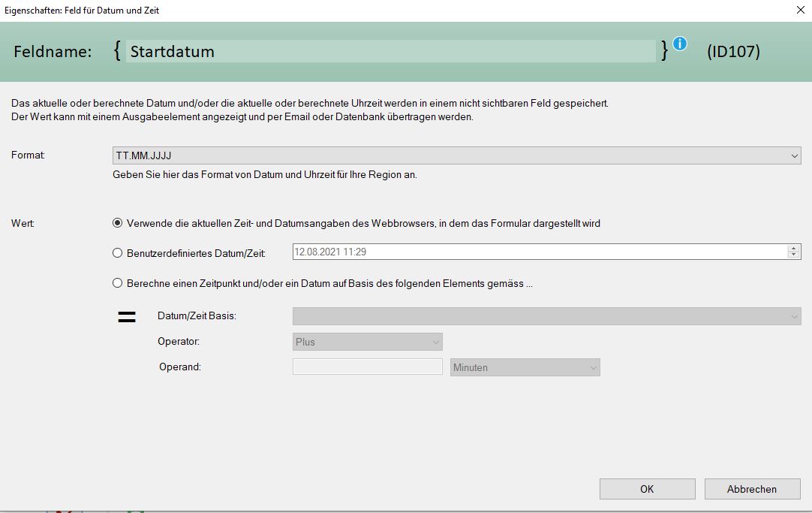Viewport: 812px width, 513px height.
Task: Close the Eigenschaften dialog with the X
Action: 798,11
